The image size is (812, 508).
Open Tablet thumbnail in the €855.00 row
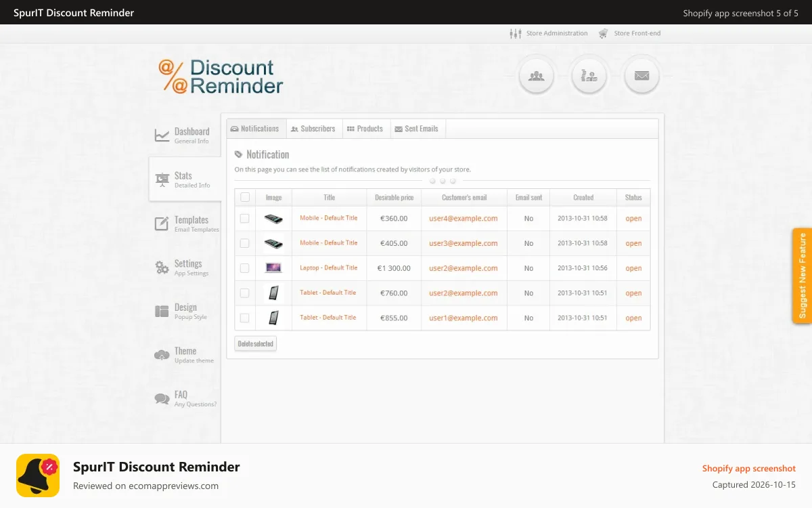[273, 318]
